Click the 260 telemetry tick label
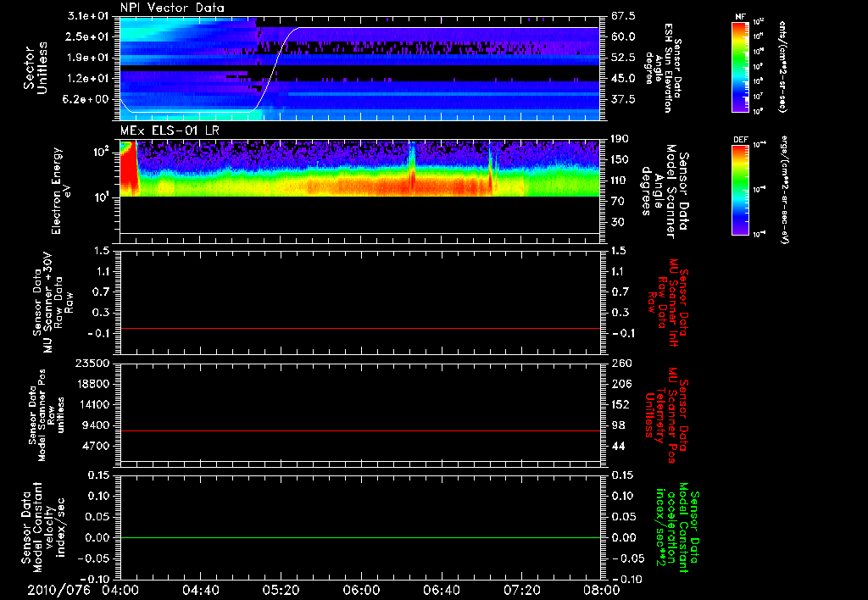 point(620,364)
